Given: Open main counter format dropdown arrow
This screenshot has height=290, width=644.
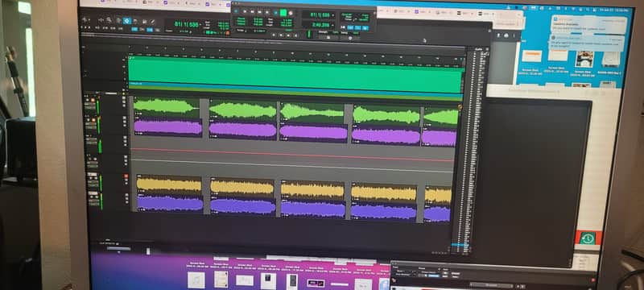Looking at the screenshot, I should point(200,25).
